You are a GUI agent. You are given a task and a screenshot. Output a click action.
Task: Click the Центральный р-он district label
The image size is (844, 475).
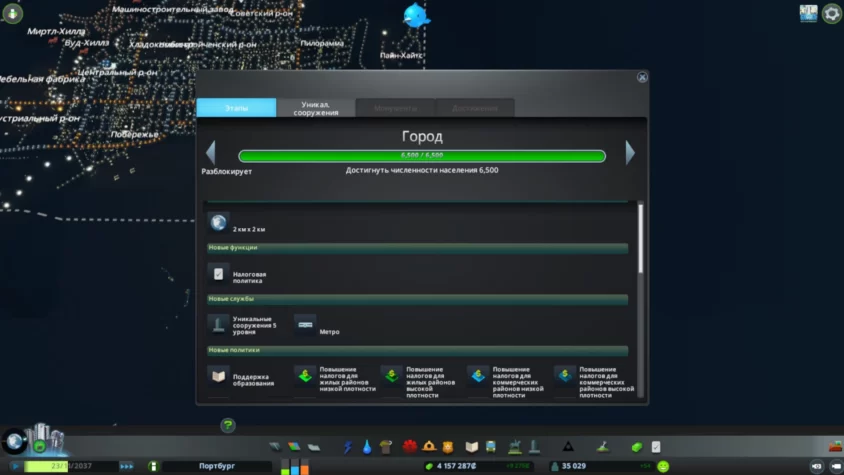pos(117,72)
